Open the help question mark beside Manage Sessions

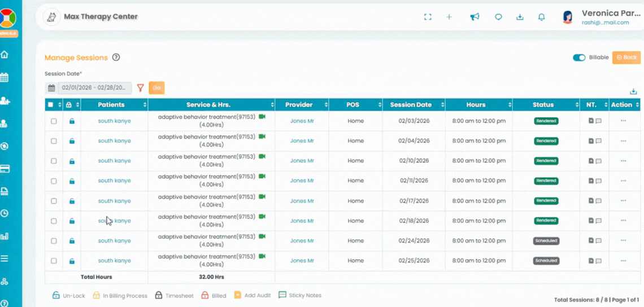click(x=116, y=58)
